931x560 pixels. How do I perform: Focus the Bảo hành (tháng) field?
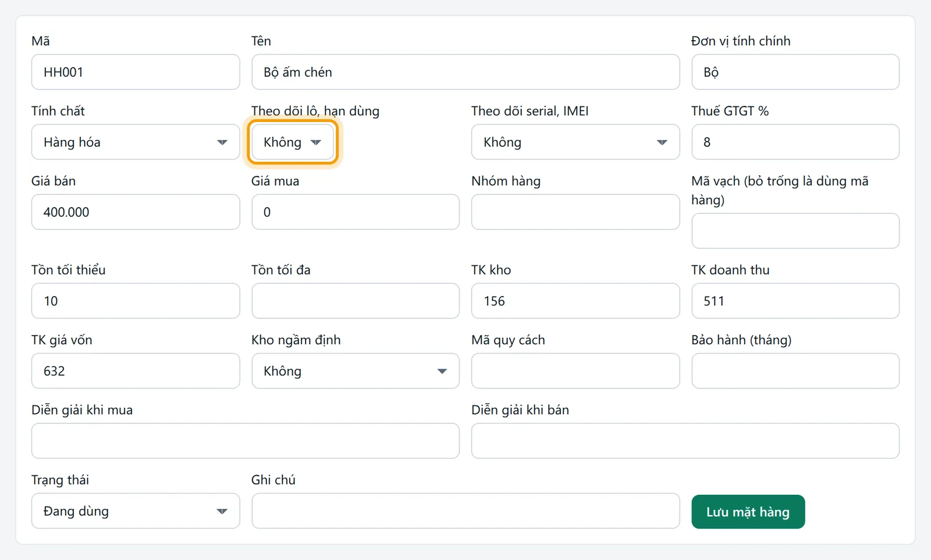795,371
